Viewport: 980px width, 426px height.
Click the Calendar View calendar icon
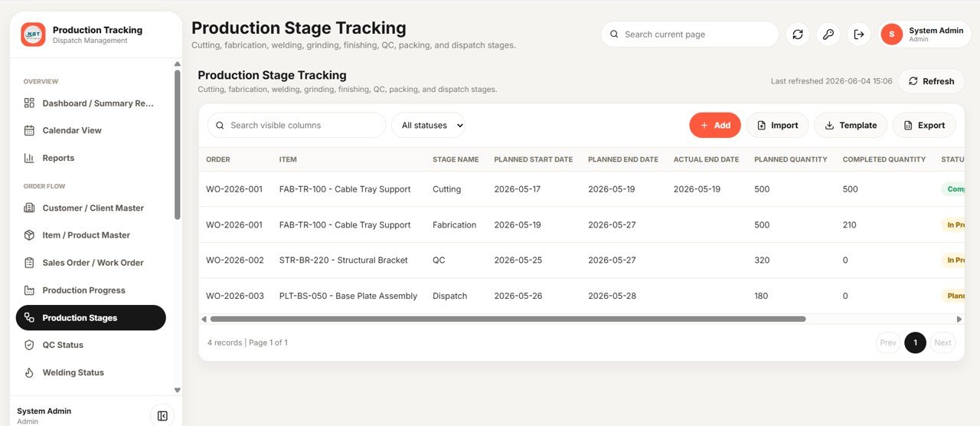[29, 130]
